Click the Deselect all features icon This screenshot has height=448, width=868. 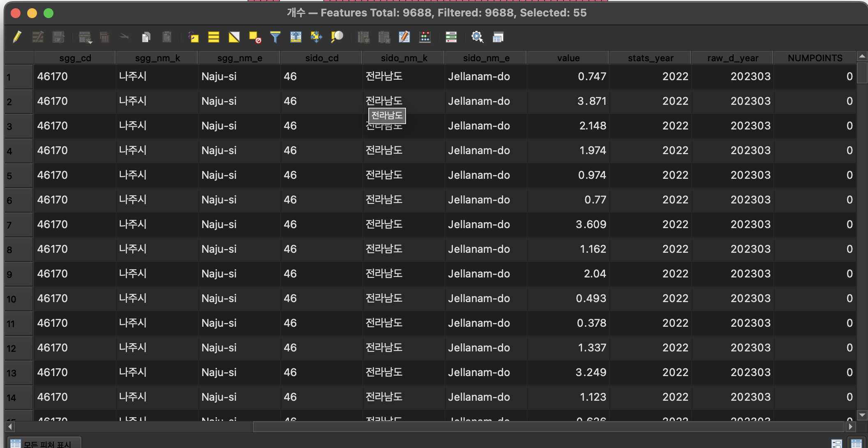click(x=255, y=37)
